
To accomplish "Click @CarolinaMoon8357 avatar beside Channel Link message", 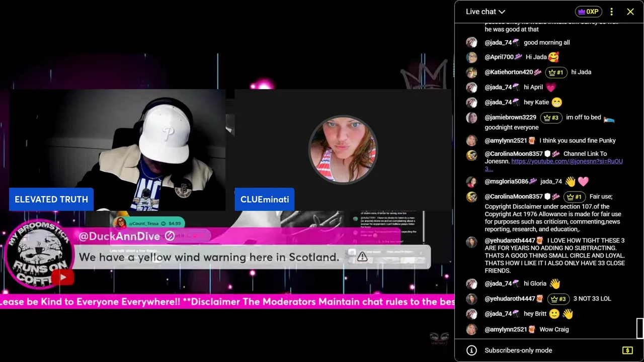I will pos(471,155).
